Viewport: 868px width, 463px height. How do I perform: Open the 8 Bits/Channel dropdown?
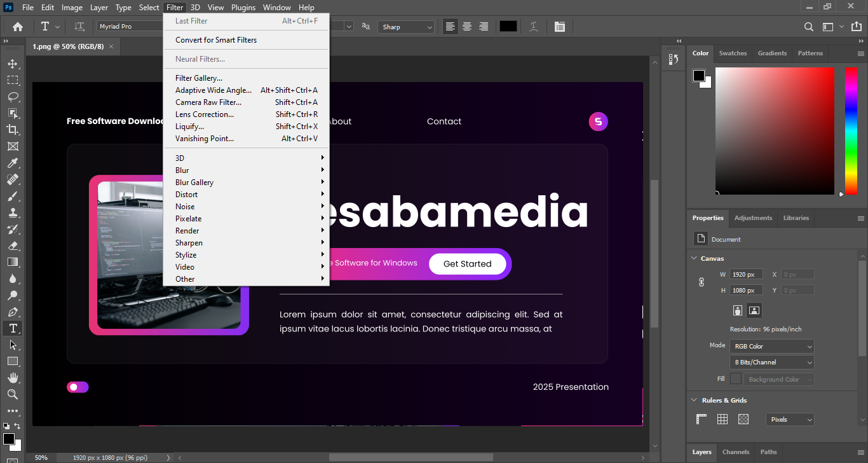771,363
